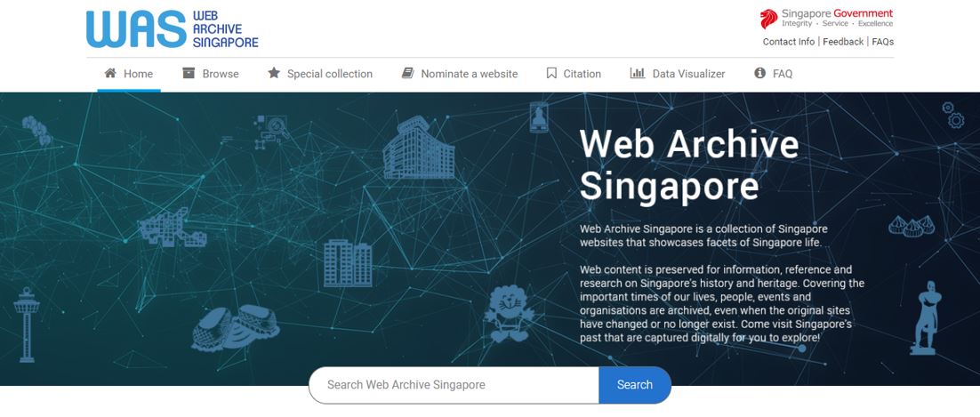The height and width of the screenshot is (417, 980).
Task: Click the bookmark icon beside Citation
Action: tap(551, 73)
